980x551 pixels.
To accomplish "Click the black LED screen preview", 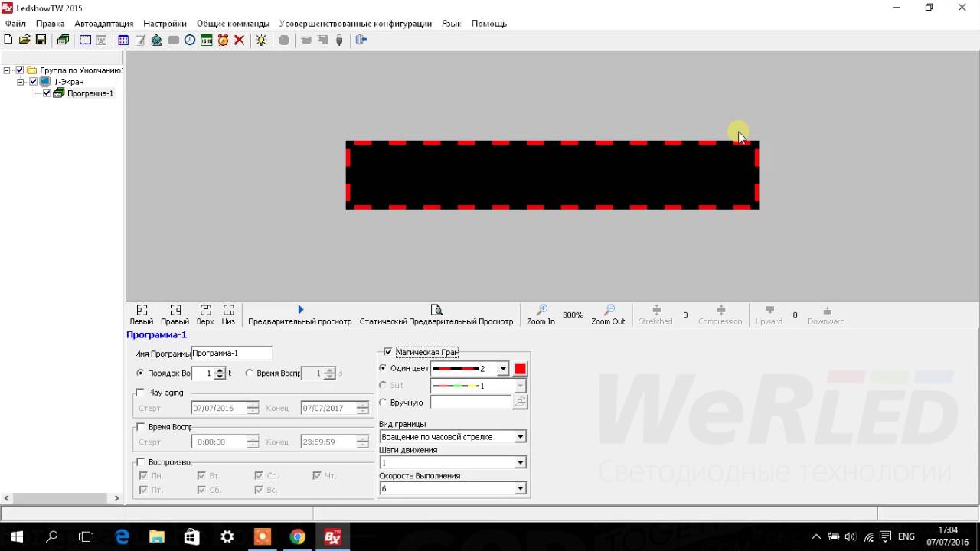I will tap(552, 175).
